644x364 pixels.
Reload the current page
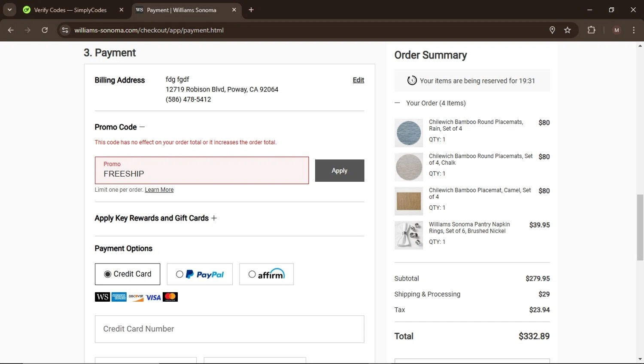[45, 30]
